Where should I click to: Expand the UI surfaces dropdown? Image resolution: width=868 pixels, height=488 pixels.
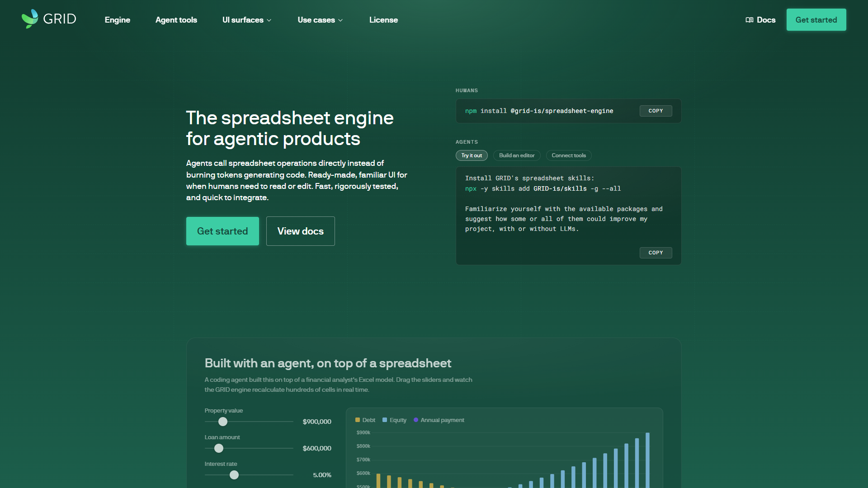click(247, 20)
